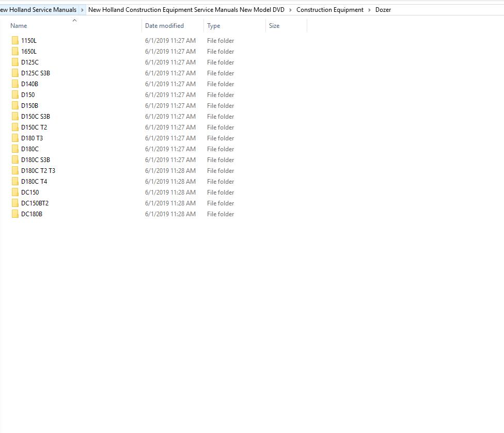The height and width of the screenshot is (433, 504).
Task: Sort by the Date modified column header
Action: [x=164, y=26]
